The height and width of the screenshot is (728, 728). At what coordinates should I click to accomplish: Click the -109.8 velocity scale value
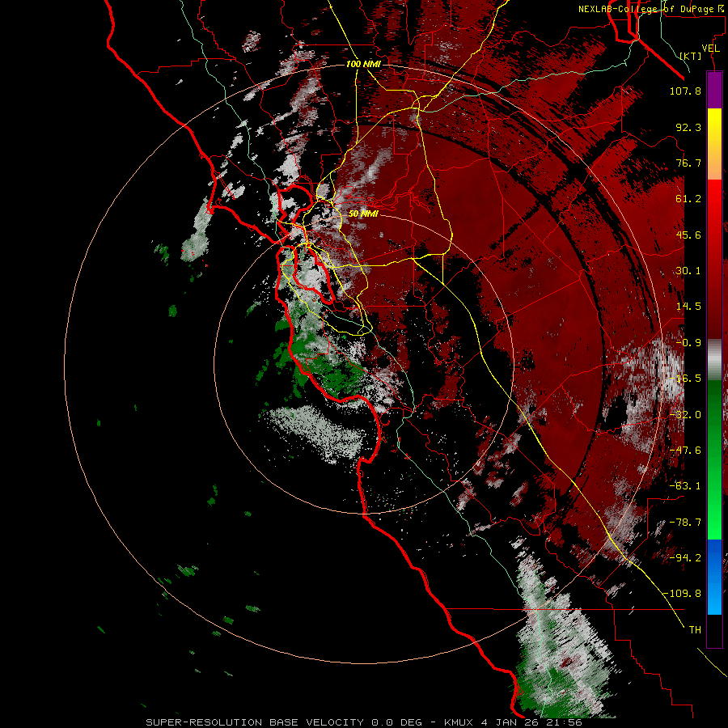point(682,594)
